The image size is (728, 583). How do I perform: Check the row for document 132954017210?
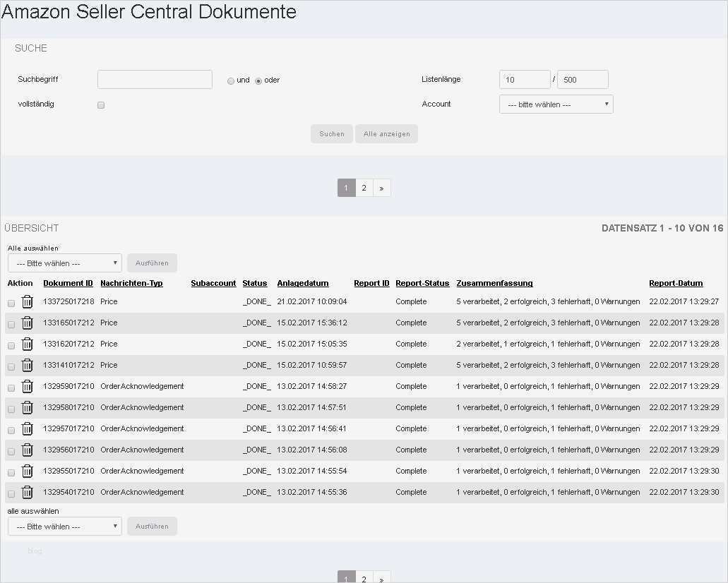(11, 494)
